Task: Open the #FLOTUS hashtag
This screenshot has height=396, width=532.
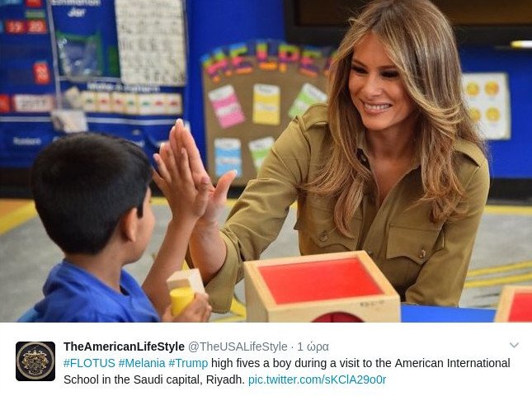Action: click(x=89, y=363)
